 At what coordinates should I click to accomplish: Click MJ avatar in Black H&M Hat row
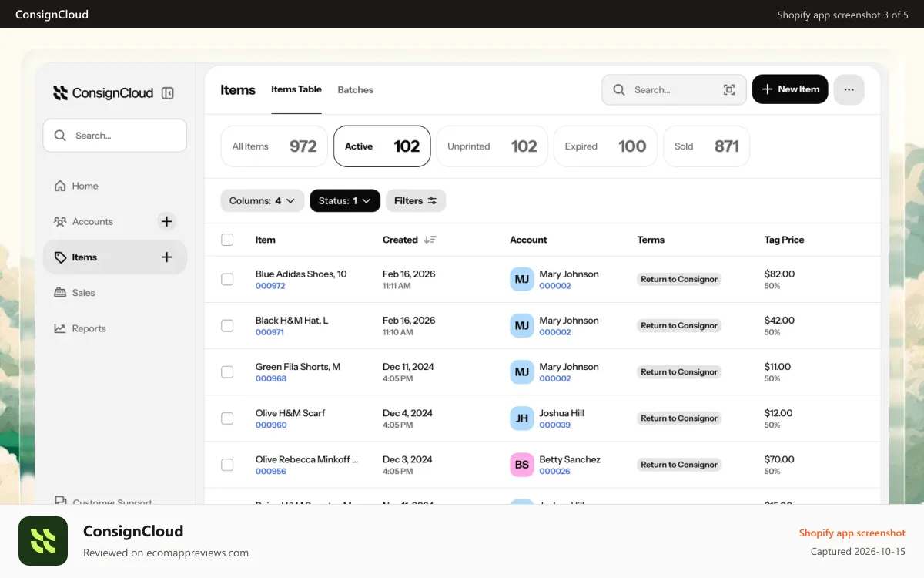(x=522, y=325)
